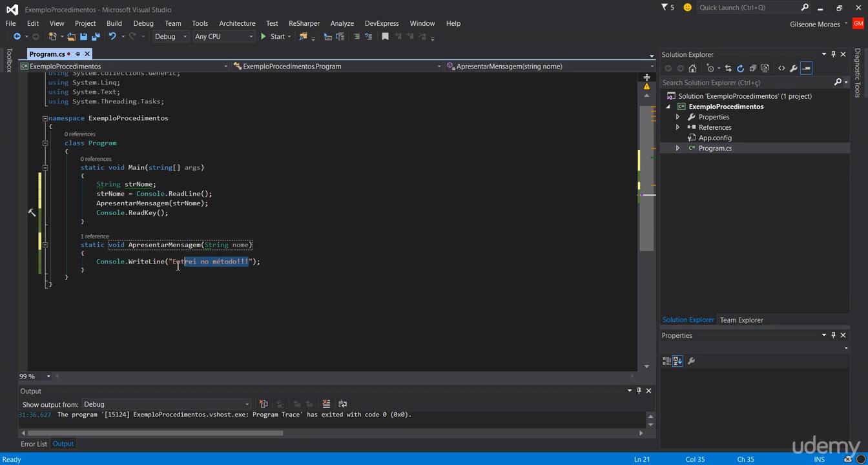Click the Open File folder icon
Viewport: 868px width, 465px height.
[71, 37]
